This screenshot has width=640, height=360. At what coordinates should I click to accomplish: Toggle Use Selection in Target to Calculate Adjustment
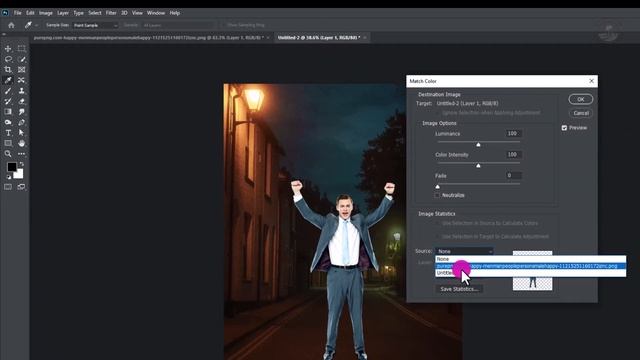(437, 236)
